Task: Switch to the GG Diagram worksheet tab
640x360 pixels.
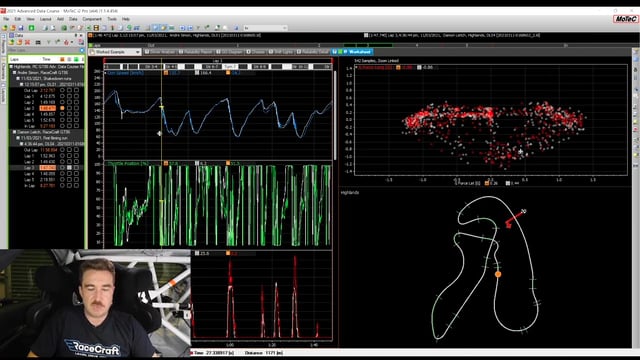Action: 229,52
